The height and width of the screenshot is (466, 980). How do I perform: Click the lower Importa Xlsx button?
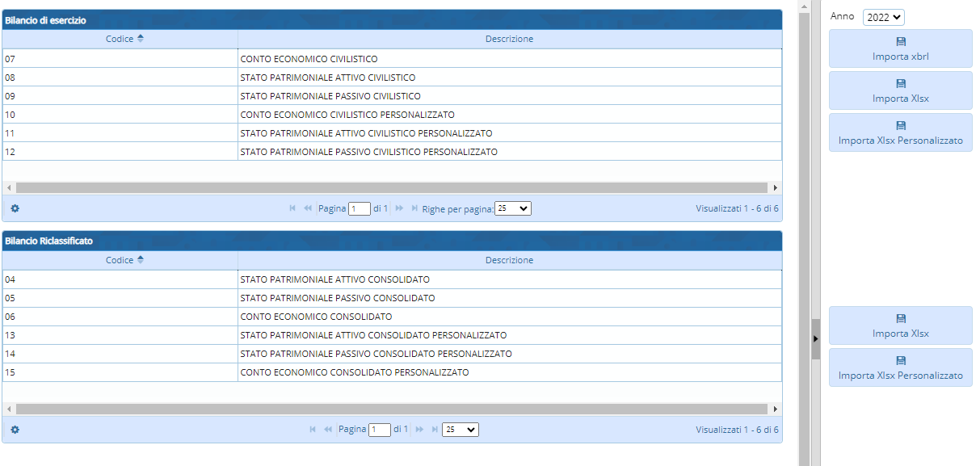click(x=900, y=325)
